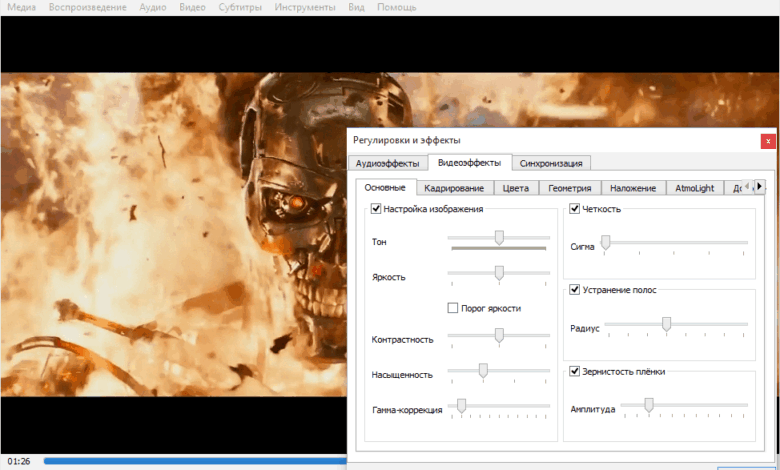Switch to the Синхронизация tab

[x=551, y=163]
